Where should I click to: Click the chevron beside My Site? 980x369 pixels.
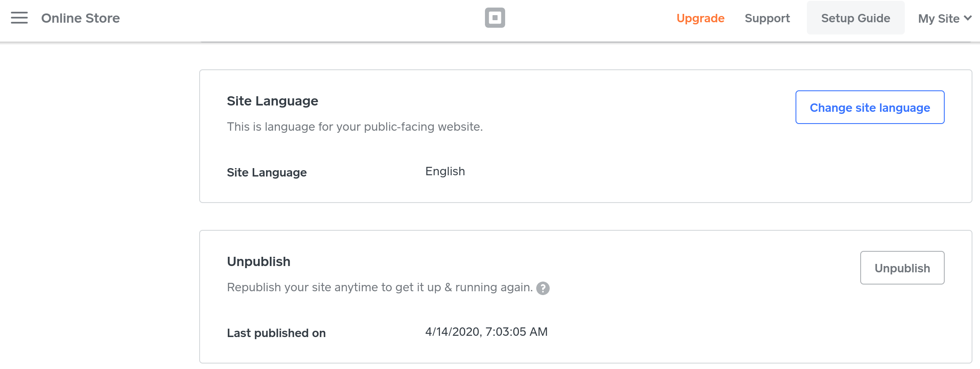[968, 18]
